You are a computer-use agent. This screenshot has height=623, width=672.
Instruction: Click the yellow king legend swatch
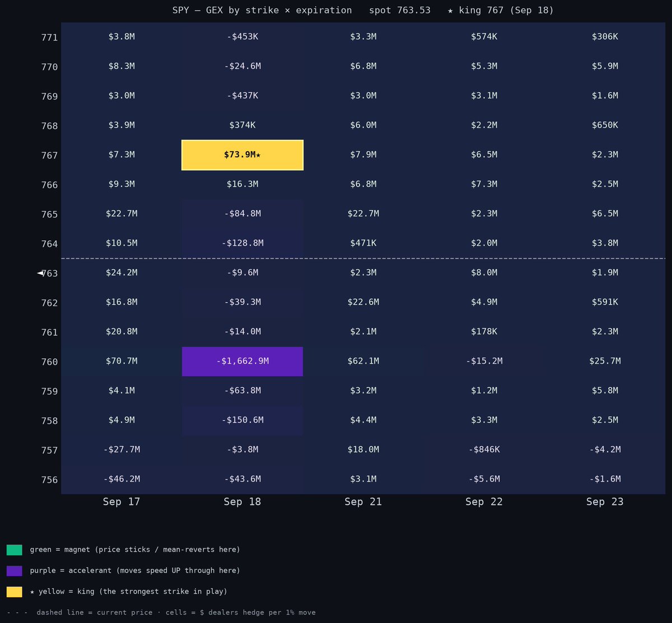pos(15,592)
